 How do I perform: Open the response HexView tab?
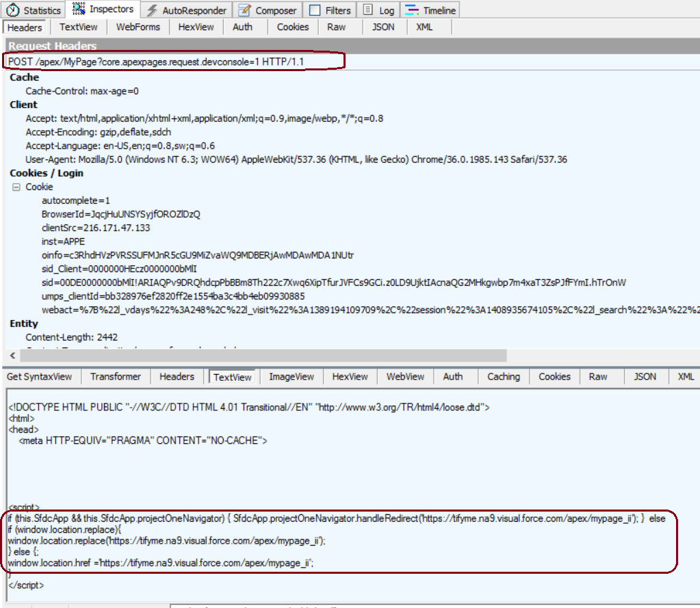350,376
